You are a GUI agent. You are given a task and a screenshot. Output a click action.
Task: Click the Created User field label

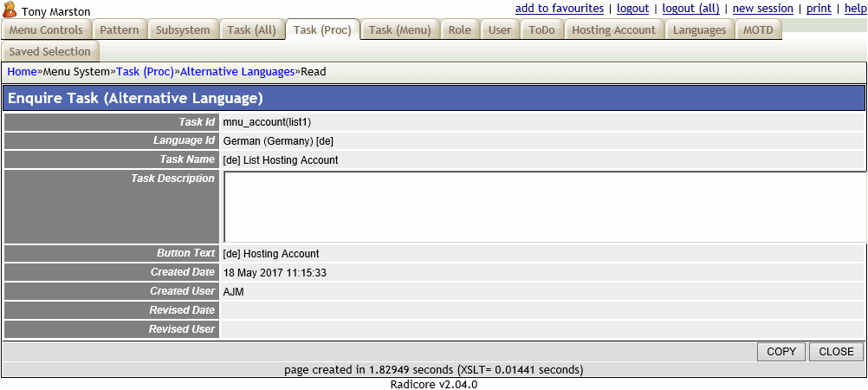pos(183,291)
